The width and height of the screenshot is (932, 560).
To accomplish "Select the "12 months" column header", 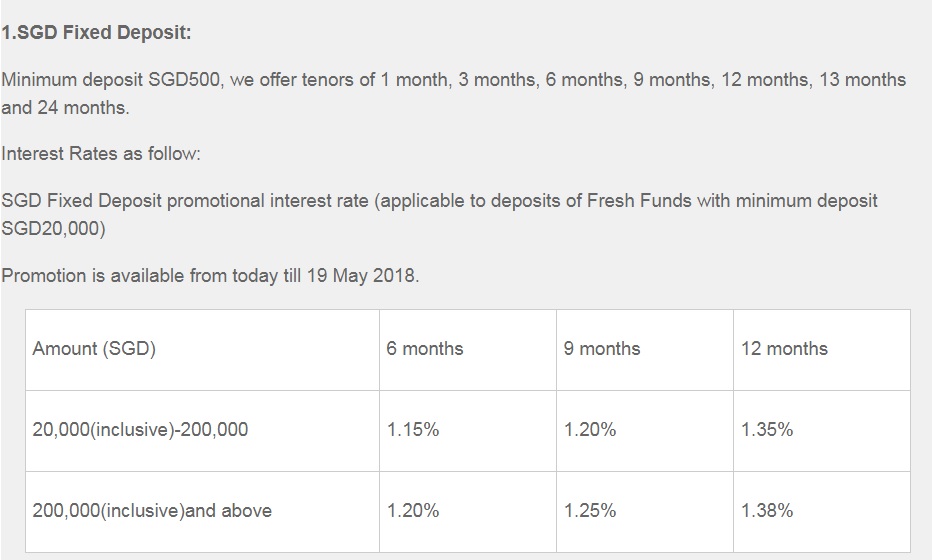I will point(784,349).
